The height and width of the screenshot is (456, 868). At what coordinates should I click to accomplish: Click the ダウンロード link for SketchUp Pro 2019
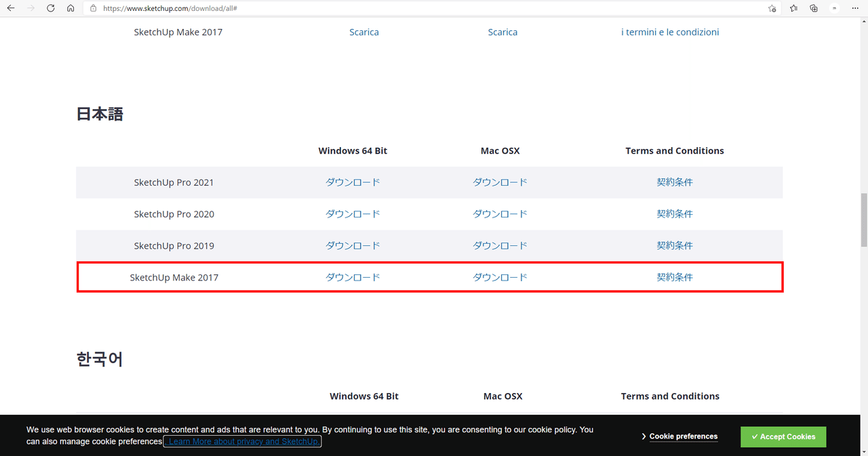tap(353, 245)
